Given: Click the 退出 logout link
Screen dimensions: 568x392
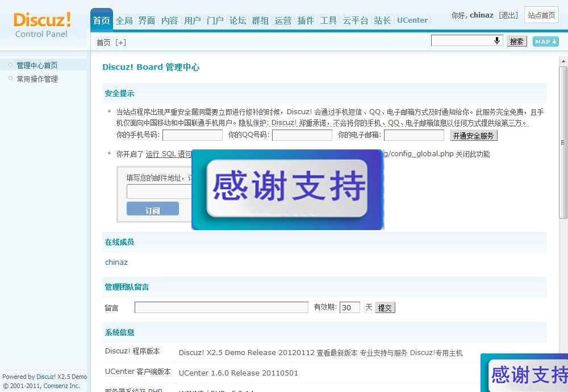Looking at the screenshot, I should coord(508,15).
